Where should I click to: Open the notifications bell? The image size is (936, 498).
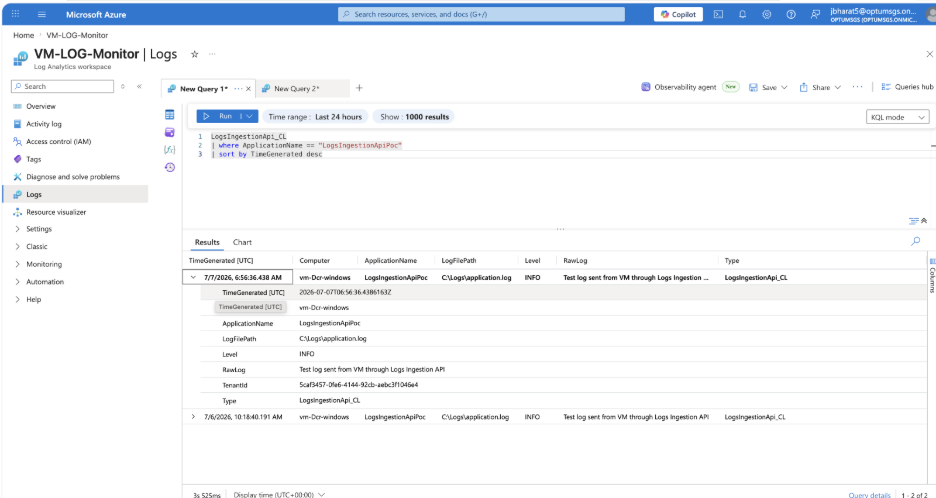tap(743, 14)
